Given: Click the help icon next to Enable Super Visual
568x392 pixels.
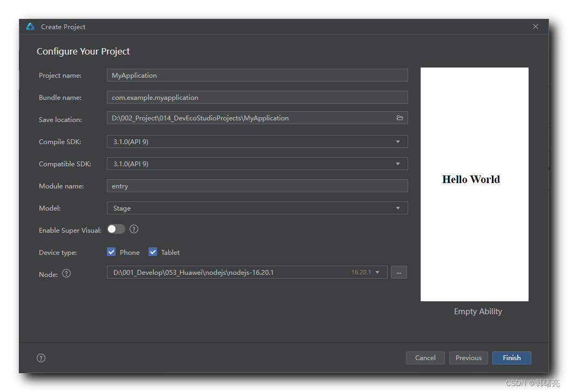Looking at the screenshot, I should (134, 229).
